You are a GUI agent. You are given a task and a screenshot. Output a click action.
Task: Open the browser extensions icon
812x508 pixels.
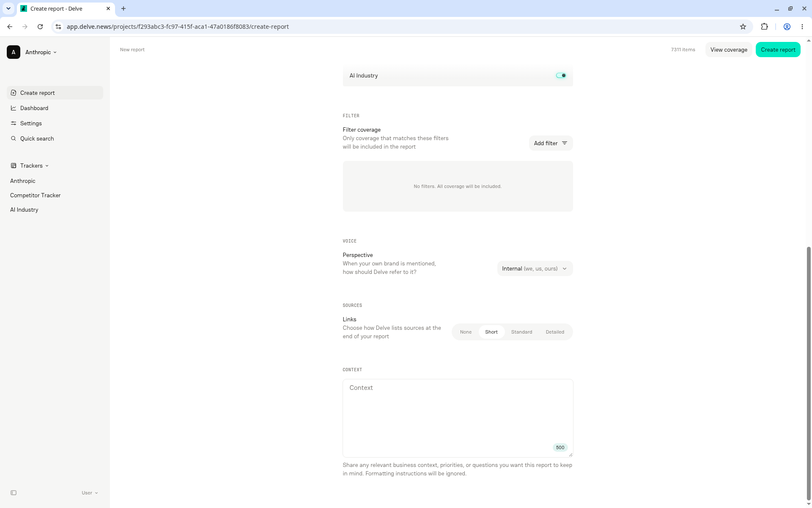pos(764,27)
